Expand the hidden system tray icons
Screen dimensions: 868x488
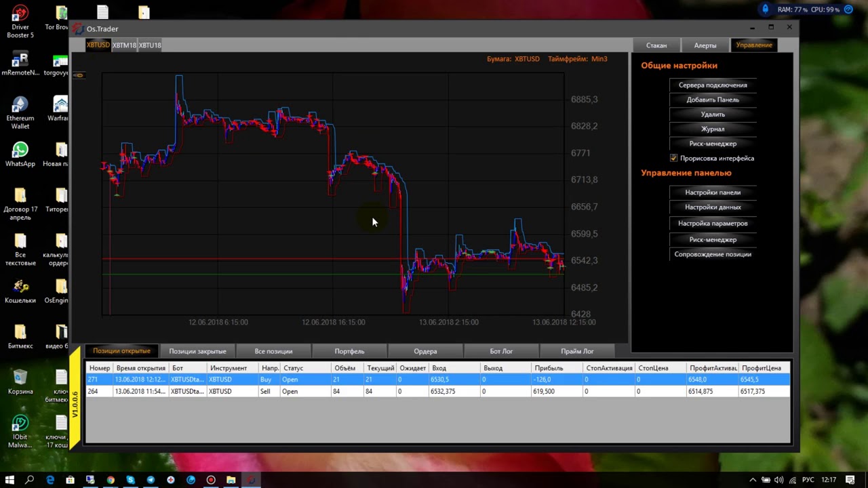[751, 480]
